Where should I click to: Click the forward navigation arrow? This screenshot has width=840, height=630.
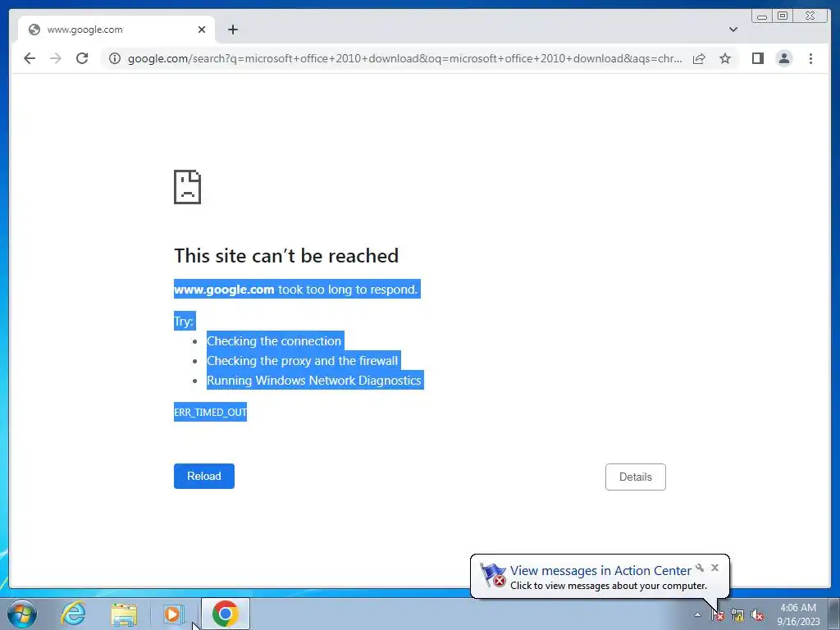[56, 58]
